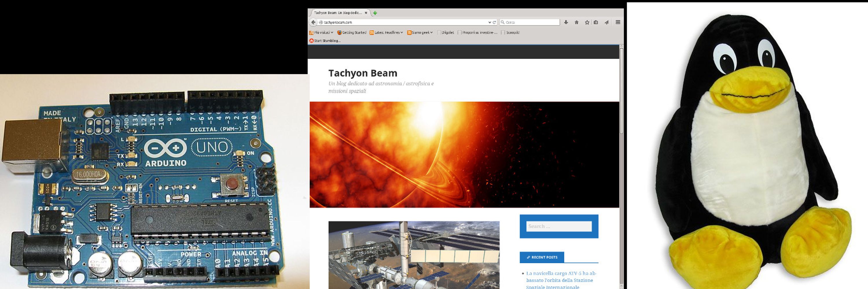Go to the home page icon
The width and height of the screenshot is (868, 289).
(577, 22)
